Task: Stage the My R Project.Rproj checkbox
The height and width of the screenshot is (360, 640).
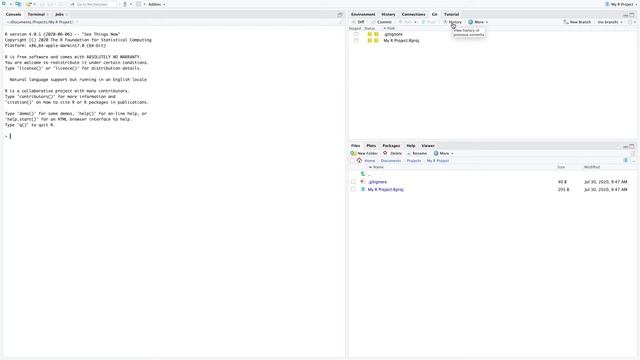Action: (356, 40)
